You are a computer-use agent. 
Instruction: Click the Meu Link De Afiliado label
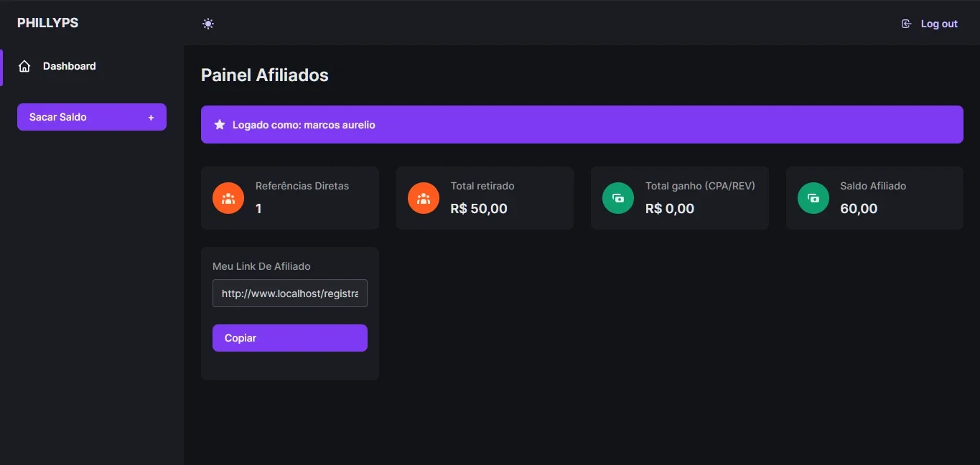click(x=261, y=266)
